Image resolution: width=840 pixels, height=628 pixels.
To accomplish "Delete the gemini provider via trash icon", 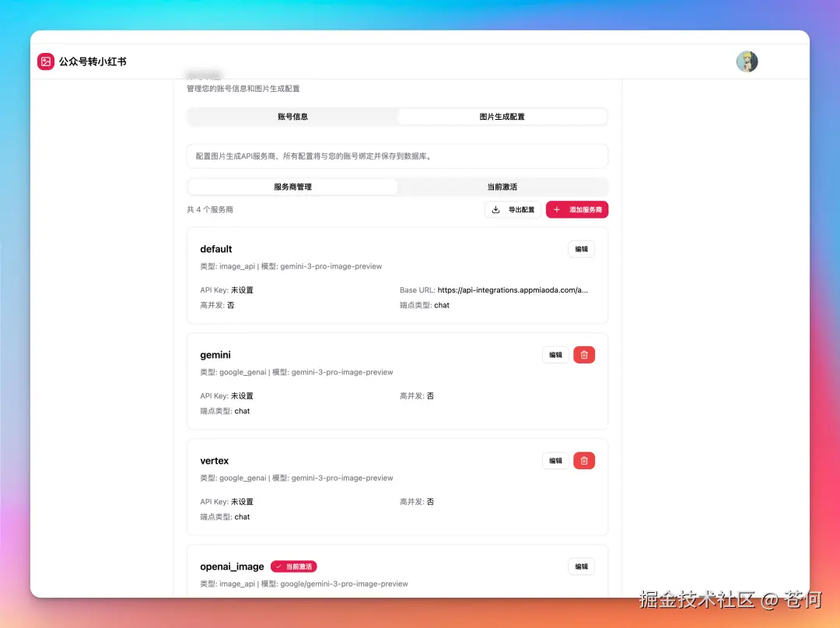I will coord(584,355).
